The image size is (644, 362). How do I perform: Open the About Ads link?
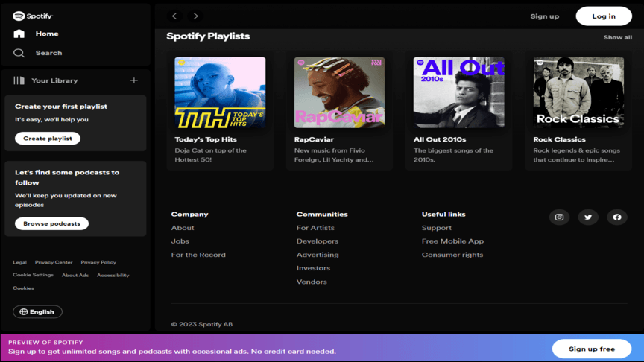75,276
